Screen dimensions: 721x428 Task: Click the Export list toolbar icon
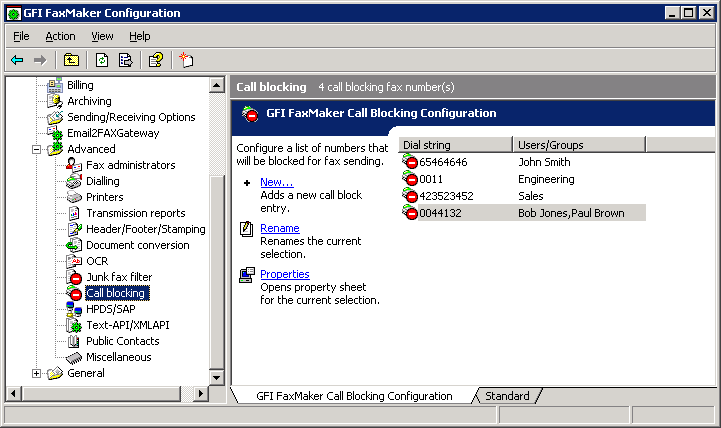[126, 60]
